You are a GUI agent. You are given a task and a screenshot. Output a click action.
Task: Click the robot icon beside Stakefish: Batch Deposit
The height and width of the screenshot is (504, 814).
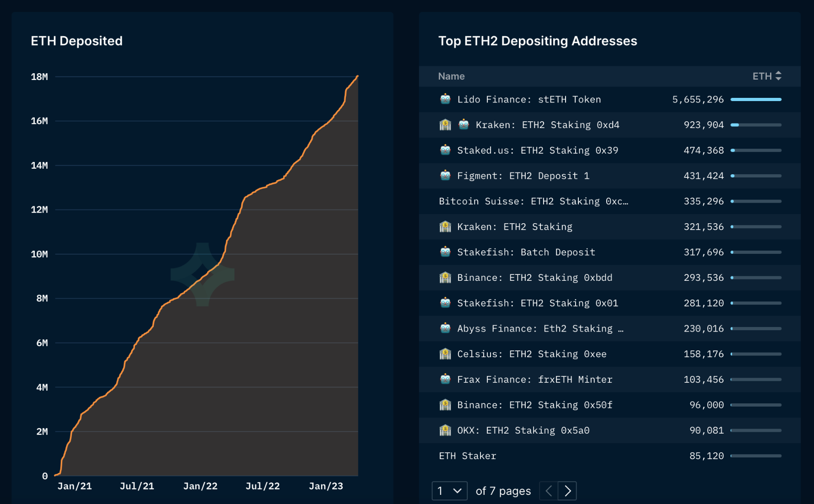445,252
